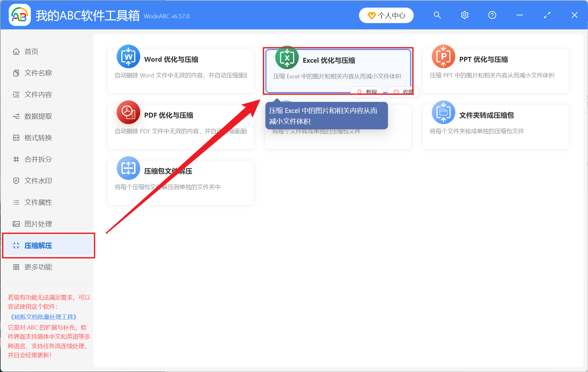Click the 格式转换 sidebar icon
The height and width of the screenshot is (372, 588).
click(16, 138)
